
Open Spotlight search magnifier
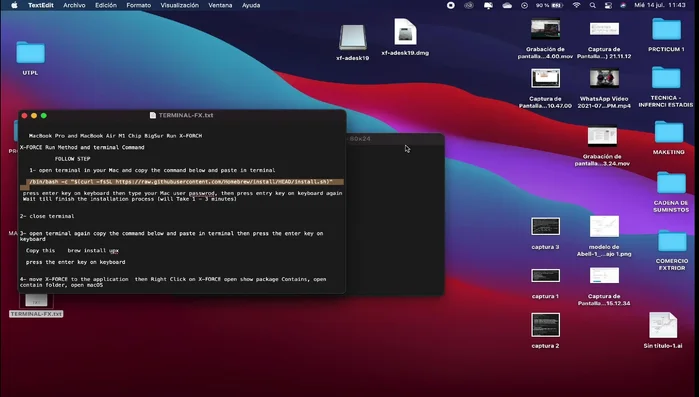(x=592, y=5)
